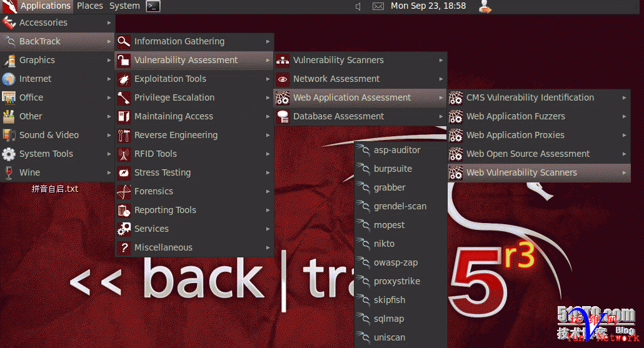
Task: Launch nikto
Action: point(401,244)
